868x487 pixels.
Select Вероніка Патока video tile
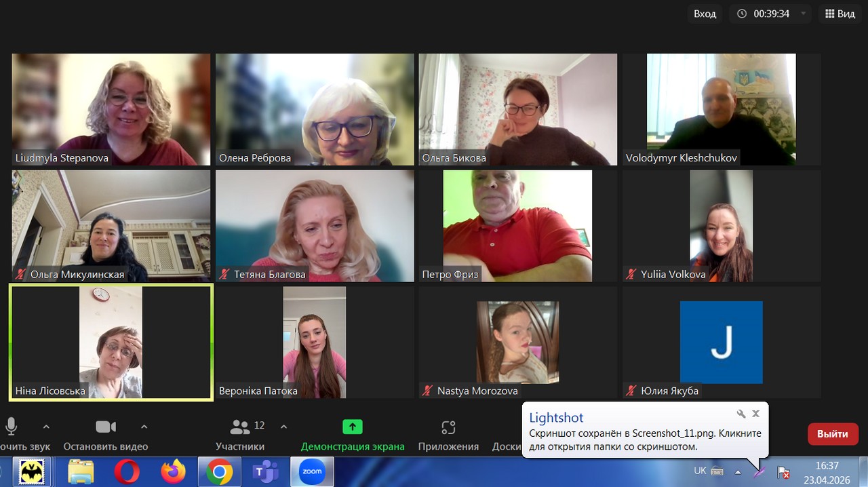pos(314,342)
